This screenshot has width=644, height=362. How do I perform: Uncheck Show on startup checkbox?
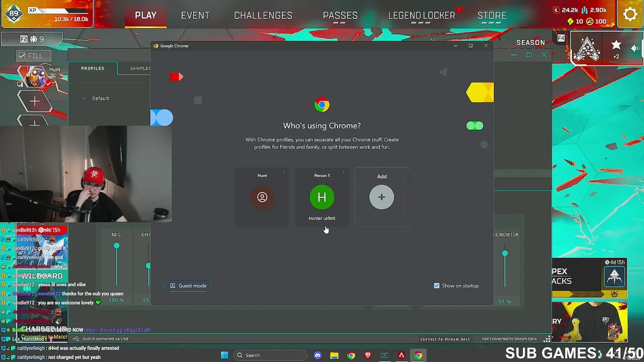(437, 286)
